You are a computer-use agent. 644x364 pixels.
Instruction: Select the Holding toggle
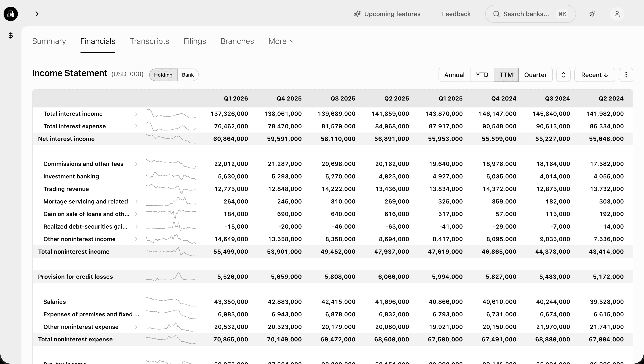[x=163, y=75]
